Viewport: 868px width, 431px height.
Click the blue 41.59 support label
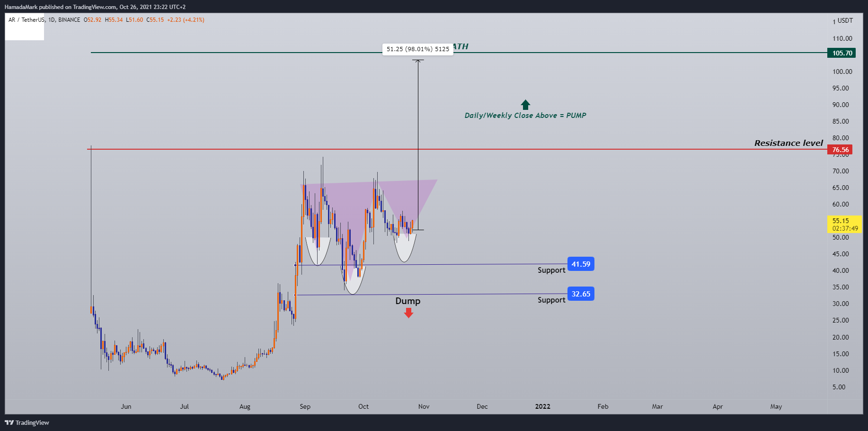(581, 264)
